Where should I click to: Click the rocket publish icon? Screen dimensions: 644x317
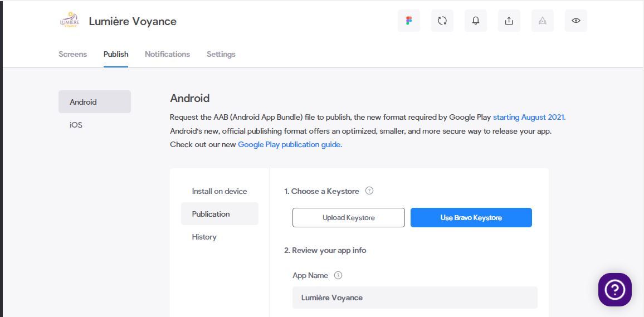pos(542,21)
